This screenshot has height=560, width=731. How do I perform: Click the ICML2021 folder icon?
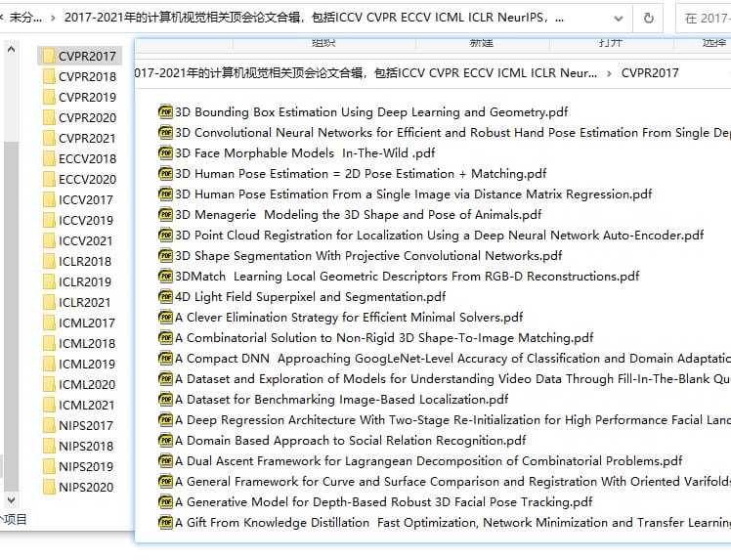(49, 405)
